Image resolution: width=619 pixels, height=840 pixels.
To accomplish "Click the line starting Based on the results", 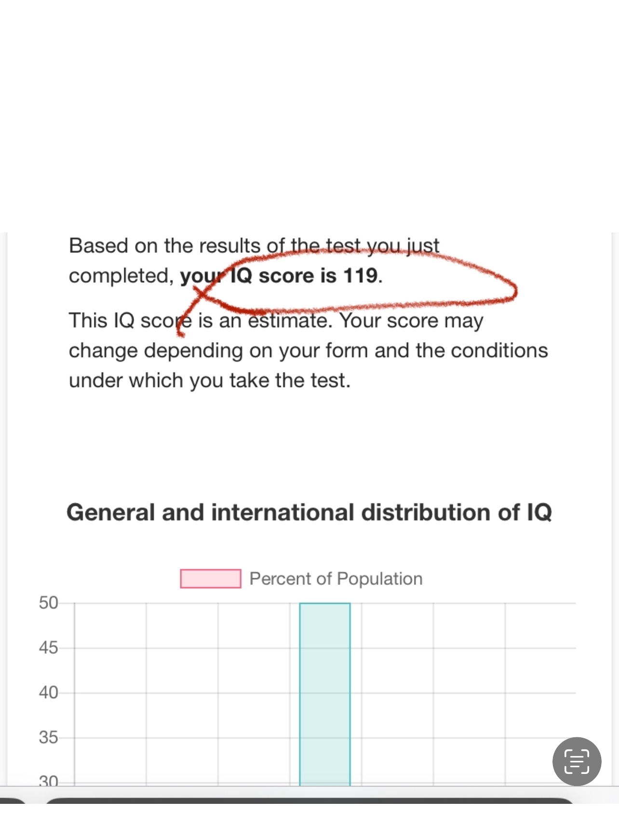I will (254, 246).
